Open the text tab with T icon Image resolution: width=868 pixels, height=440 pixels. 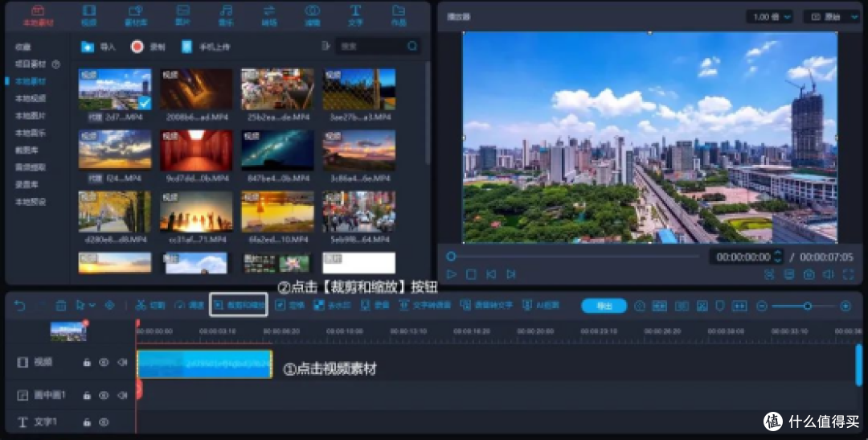point(355,15)
